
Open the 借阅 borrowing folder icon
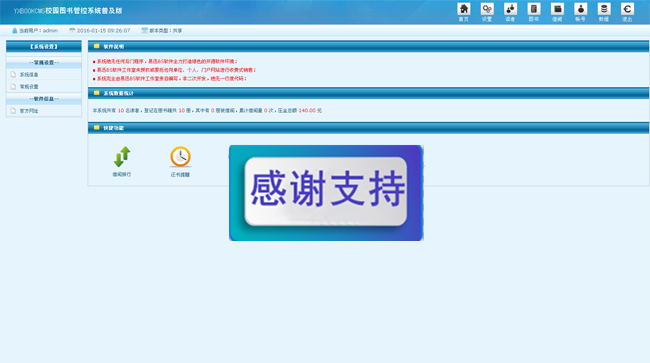click(x=557, y=12)
